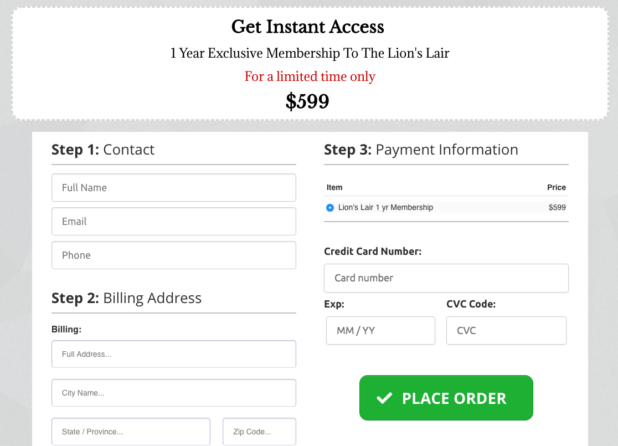Image resolution: width=618 pixels, height=446 pixels.
Task: Select the Phone input field
Action: (x=174, y=255)
